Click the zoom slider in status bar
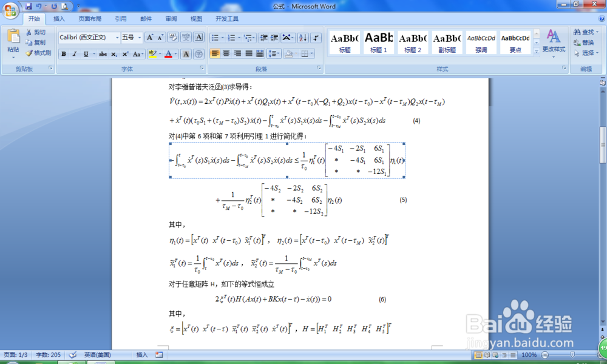Image resolution: width=607 pixels, height=364 pixels. click(572, 355)
